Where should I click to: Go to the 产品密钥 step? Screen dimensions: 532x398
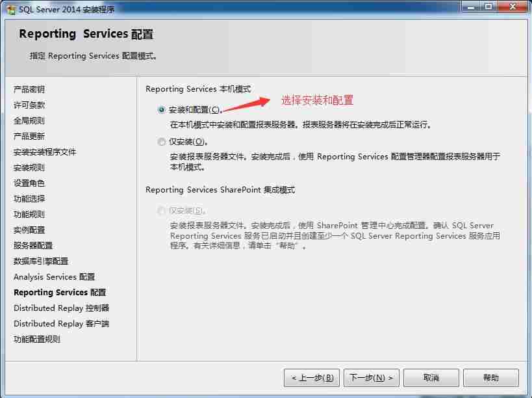(29, 89)
